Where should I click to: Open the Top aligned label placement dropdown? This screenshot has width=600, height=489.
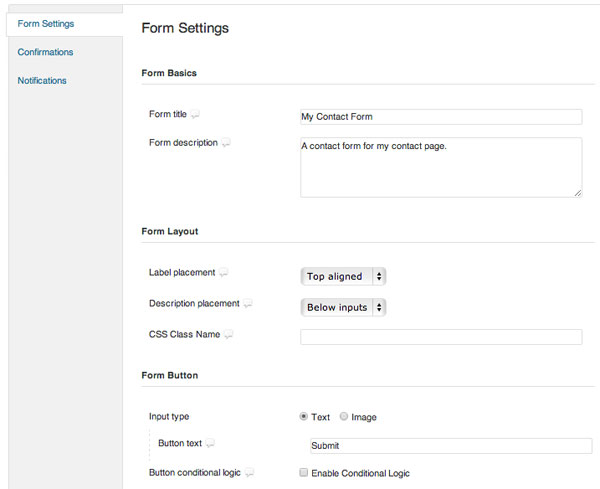(x=343, y=276)
